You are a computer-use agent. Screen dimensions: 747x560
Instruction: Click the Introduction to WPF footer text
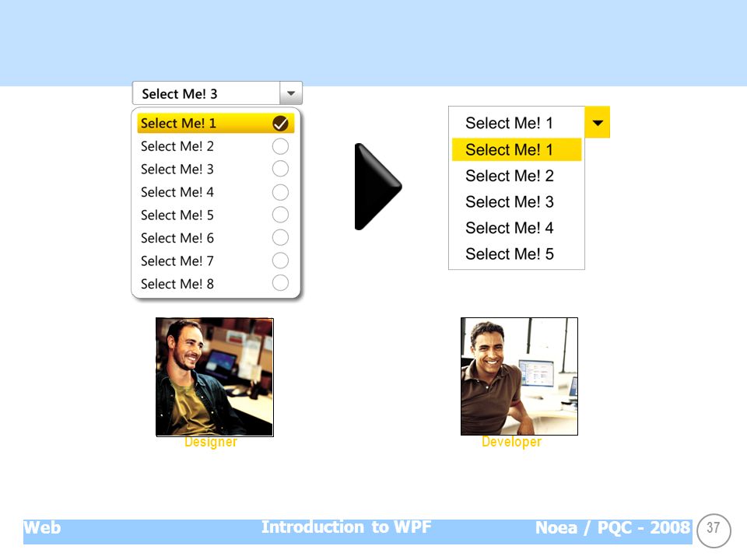click(x=346, y=527)
